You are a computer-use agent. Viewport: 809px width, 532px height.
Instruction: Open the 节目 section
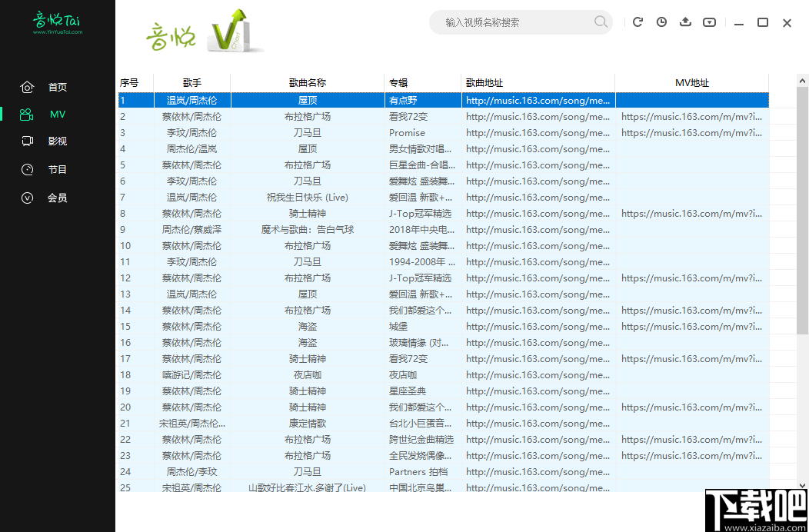point(58,169)
